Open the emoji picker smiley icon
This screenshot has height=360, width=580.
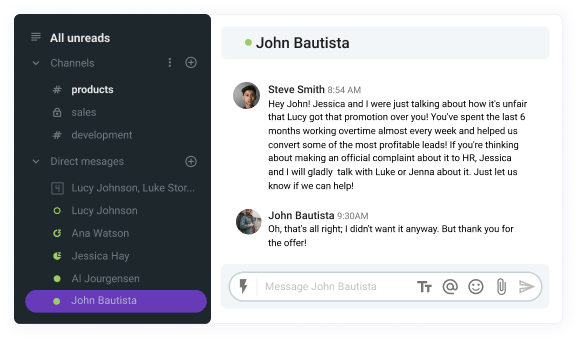pyautogui.click(x=476, y=286)
